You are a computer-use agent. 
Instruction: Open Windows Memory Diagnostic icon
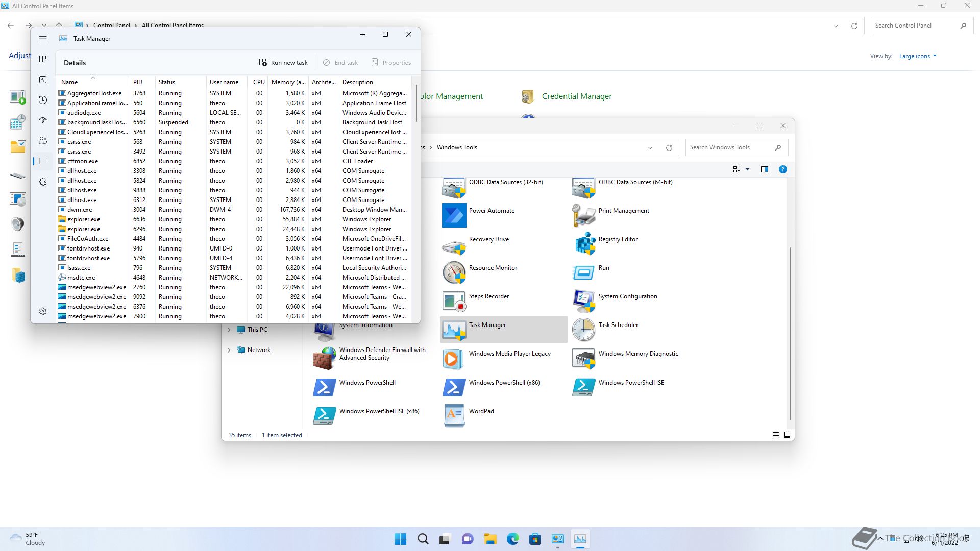584,358
